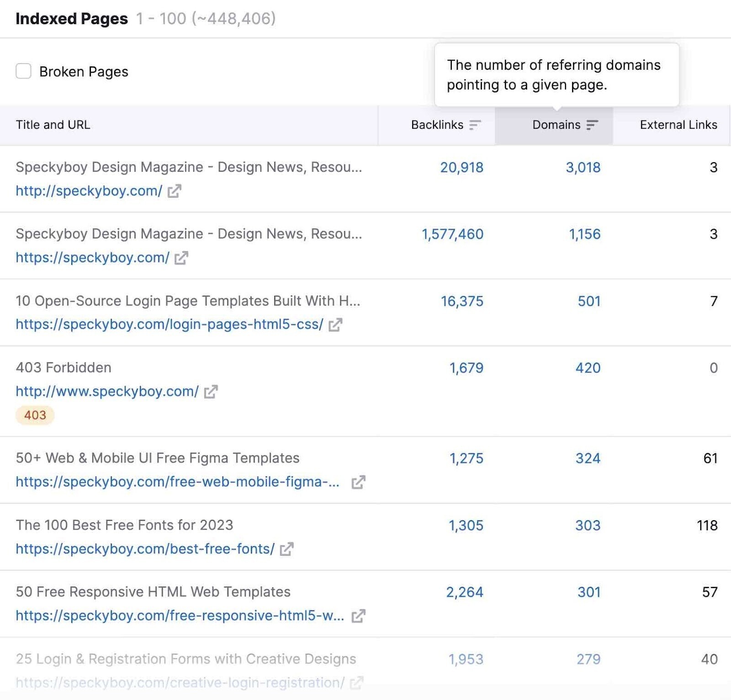Open referring domains count 1,156
This screenshot has width=731, height=700.
585,234
